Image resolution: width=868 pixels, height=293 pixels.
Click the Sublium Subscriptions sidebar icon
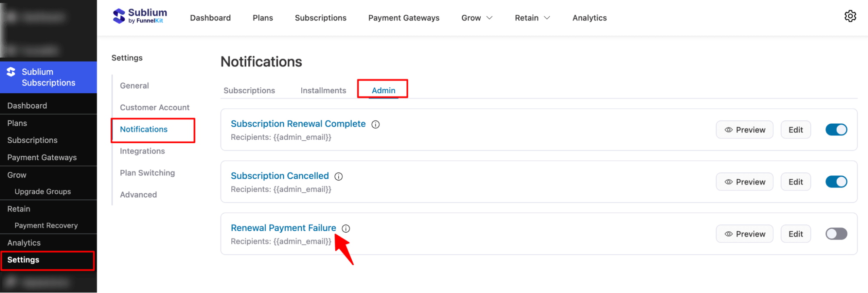(12, 72)
